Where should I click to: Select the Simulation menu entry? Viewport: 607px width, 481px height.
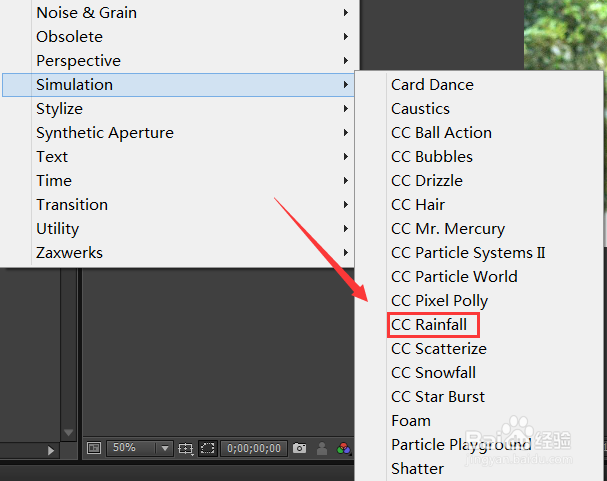(x=178, y=85)
